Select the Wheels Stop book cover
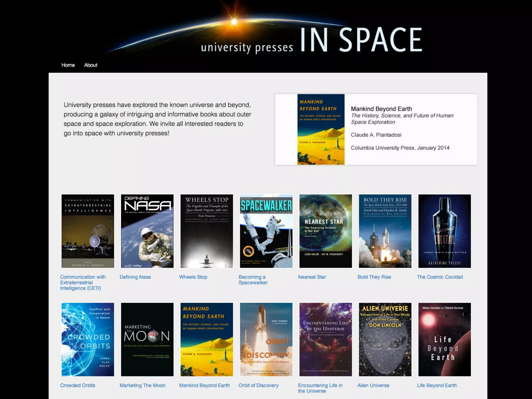The height and width of the screenshot is (399, 532). coord(207,231)
